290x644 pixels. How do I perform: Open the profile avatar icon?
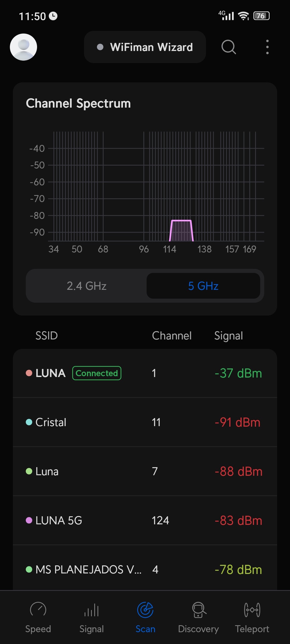(x=23, y=47)
